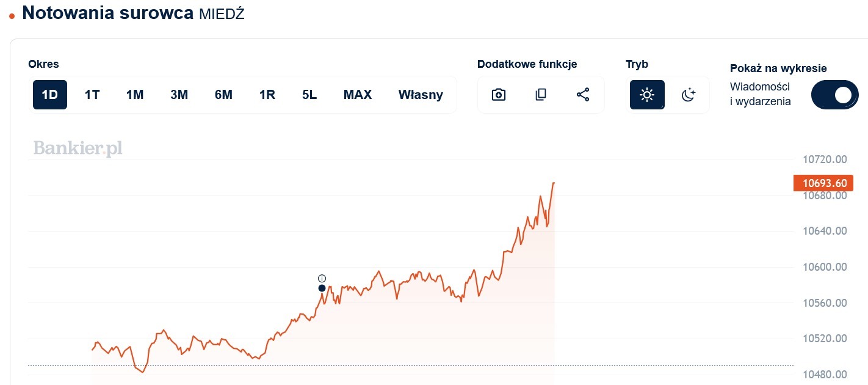This screenshot has height=385, width=868.
Task: Switch chart to 1M period
Action: click(x=135, y=95)
